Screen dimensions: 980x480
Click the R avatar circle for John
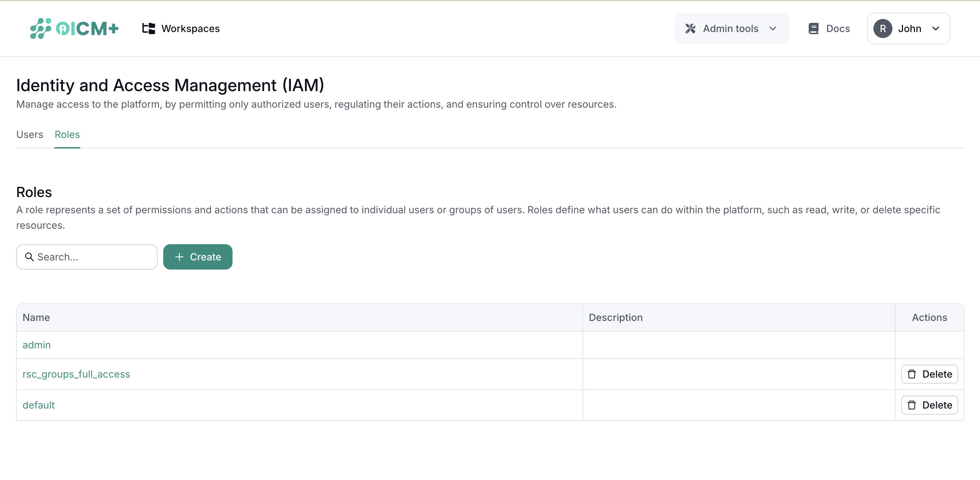click(883, 28)
